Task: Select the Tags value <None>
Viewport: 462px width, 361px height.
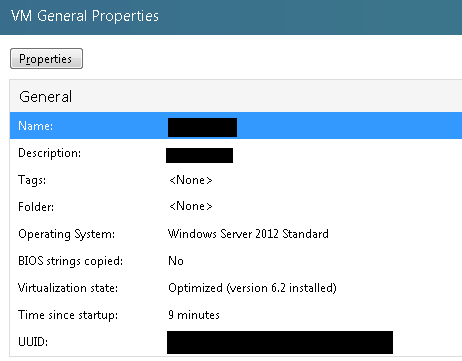Action: (191, 180)
